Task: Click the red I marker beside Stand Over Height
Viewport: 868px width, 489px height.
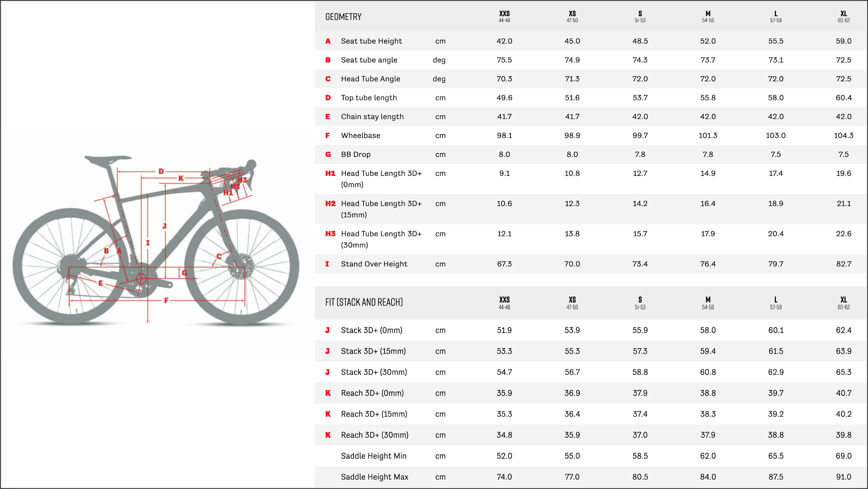Action: 327,264
